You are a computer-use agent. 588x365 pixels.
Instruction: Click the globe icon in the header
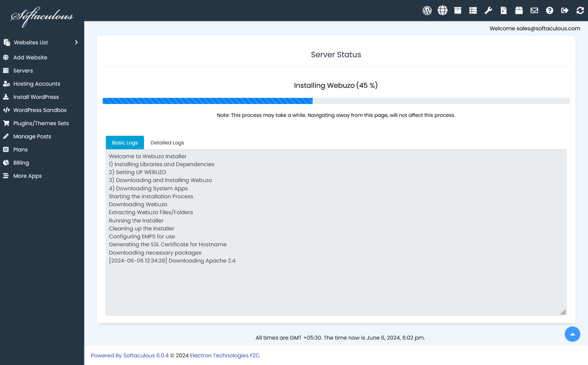tap(443, 10)
